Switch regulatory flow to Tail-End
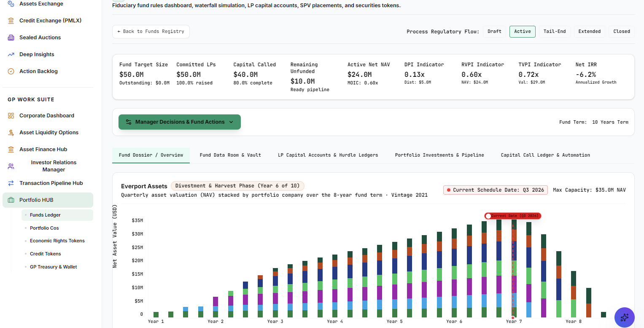The width and height of the screenshot is (644, 328). (x=555, y=32)
